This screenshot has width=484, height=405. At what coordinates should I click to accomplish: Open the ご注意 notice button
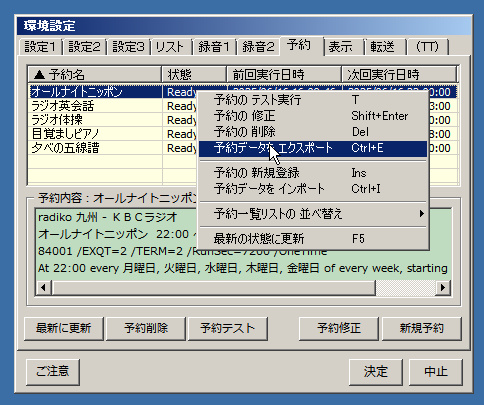tap(53, 371)
